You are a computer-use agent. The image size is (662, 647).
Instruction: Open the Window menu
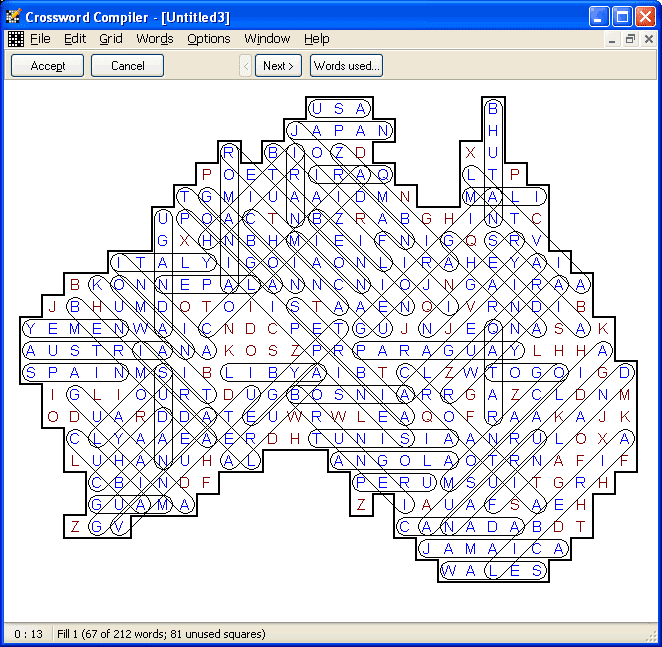pyautogui.click(x=267, y=39)
